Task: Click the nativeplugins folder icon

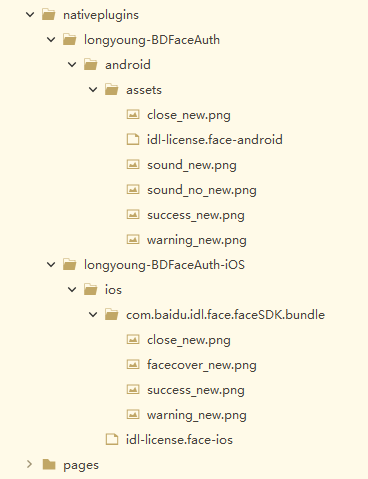Action: click(x=49, y=15)
